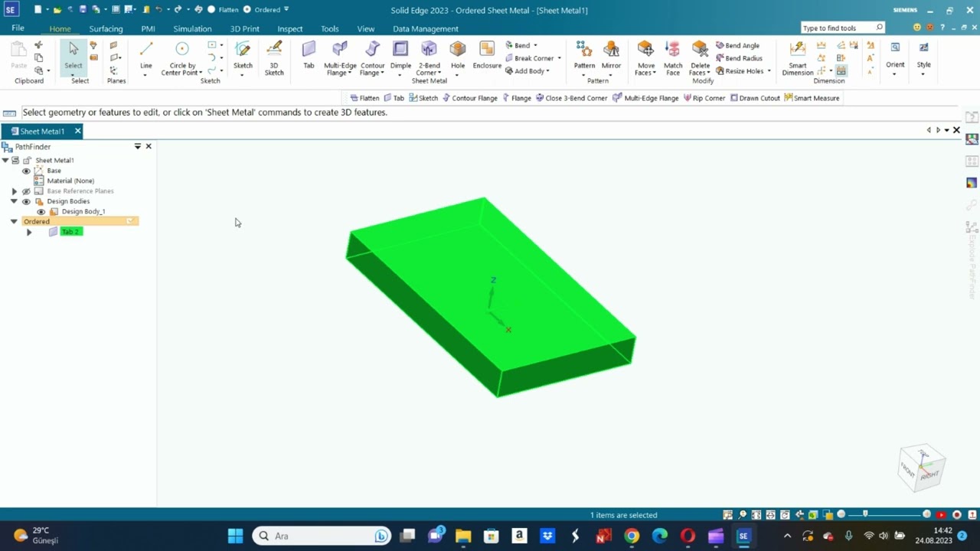The height and width of the screenshot is (551, 980).
Task: Click the zoom slider in status bar
Action: tap(884, 515)
